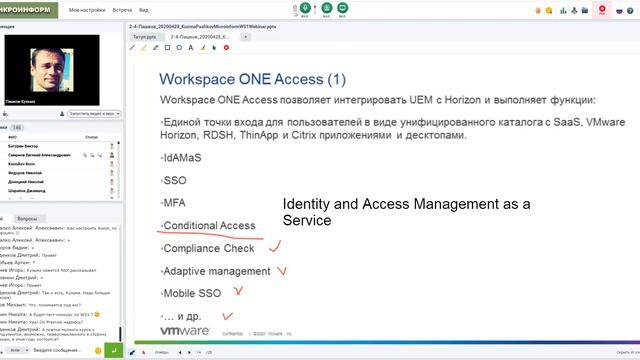640x360 pixels.
Task: Select the eraser brush tool
Action: [203, 48]
